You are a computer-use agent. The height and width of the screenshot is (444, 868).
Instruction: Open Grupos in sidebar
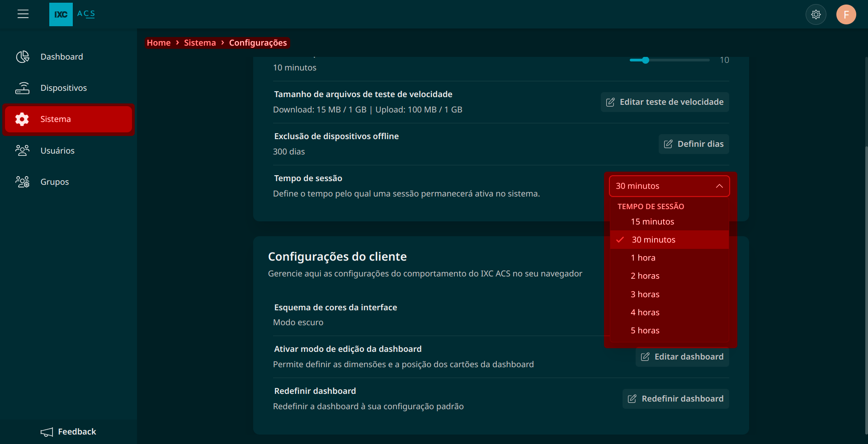click(x=68, y=182)
